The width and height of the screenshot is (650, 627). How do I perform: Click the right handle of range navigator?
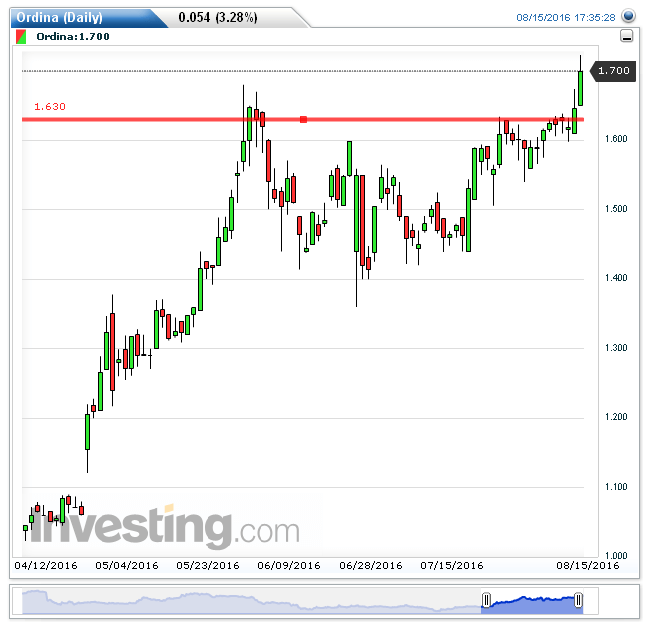tap(578, 600)
